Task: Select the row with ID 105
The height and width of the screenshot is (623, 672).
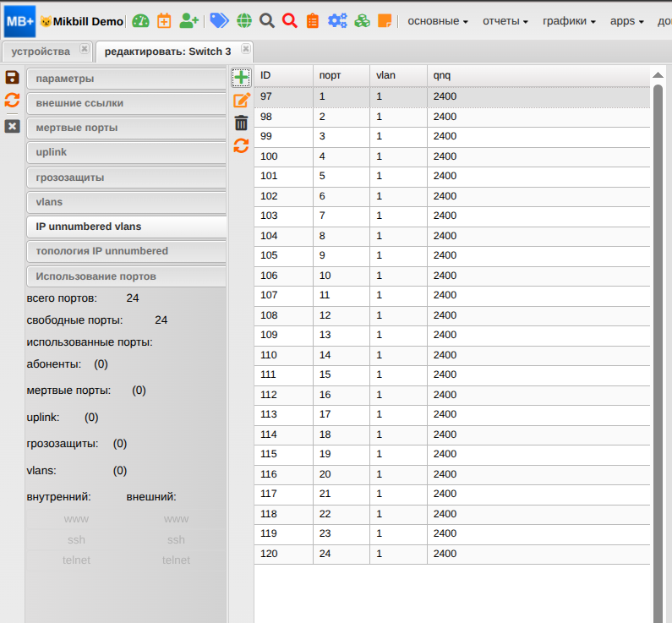Action: coord(452,255)
